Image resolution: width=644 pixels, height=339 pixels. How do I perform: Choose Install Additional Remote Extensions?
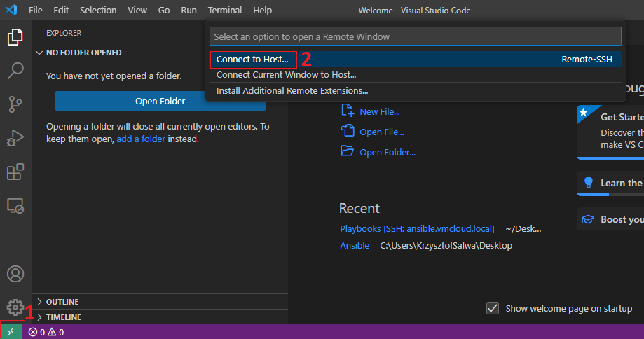292,90
